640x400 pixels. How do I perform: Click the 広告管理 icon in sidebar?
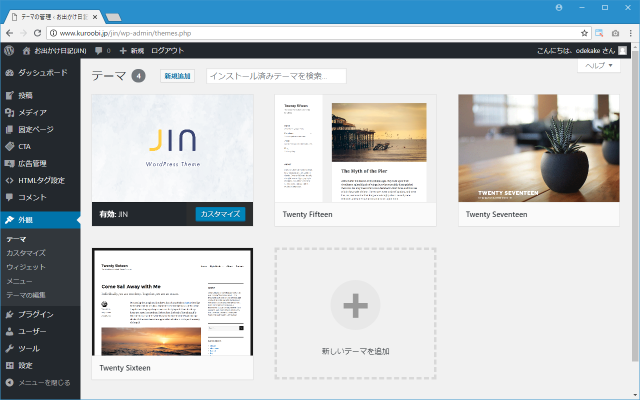(9, 164)
